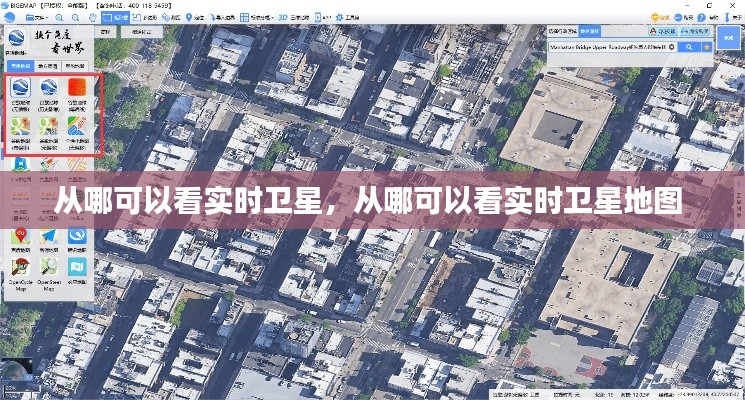This screenshot has width=745, height=400.
Task: Switch to the first map source tab
Action: click(21, 66)
